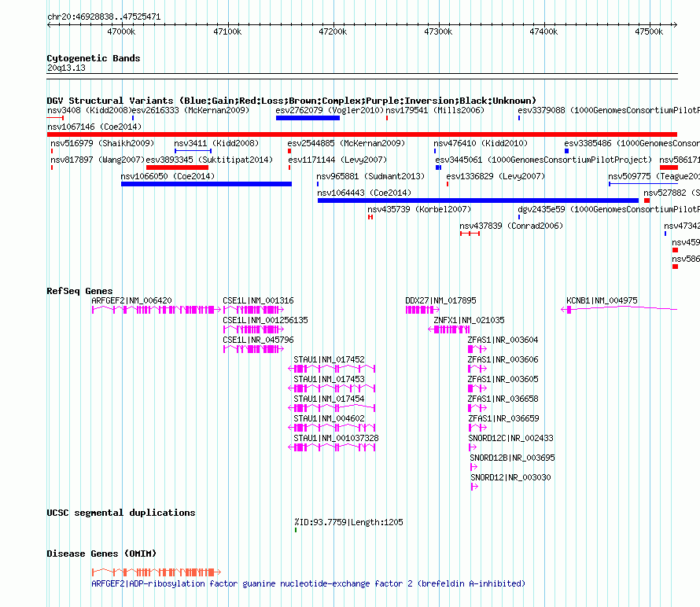Screen dimensions: 700x607
Task: Click the STAU1|NM_001037328 transcript label
Action: click(336, 438)
